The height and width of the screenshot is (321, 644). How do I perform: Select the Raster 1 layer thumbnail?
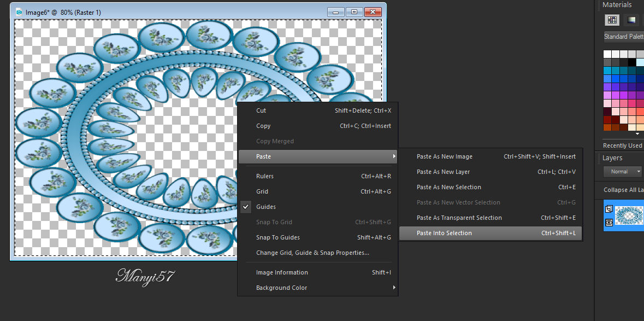point(629,215)
